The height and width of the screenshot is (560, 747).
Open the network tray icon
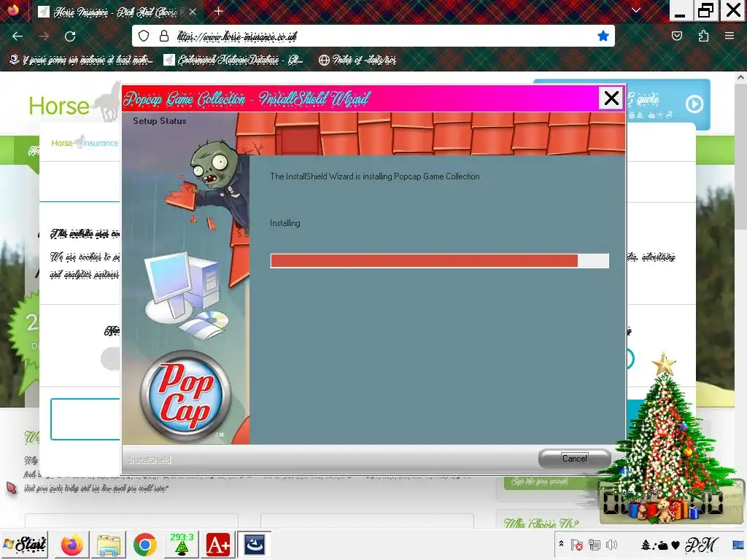594,544
